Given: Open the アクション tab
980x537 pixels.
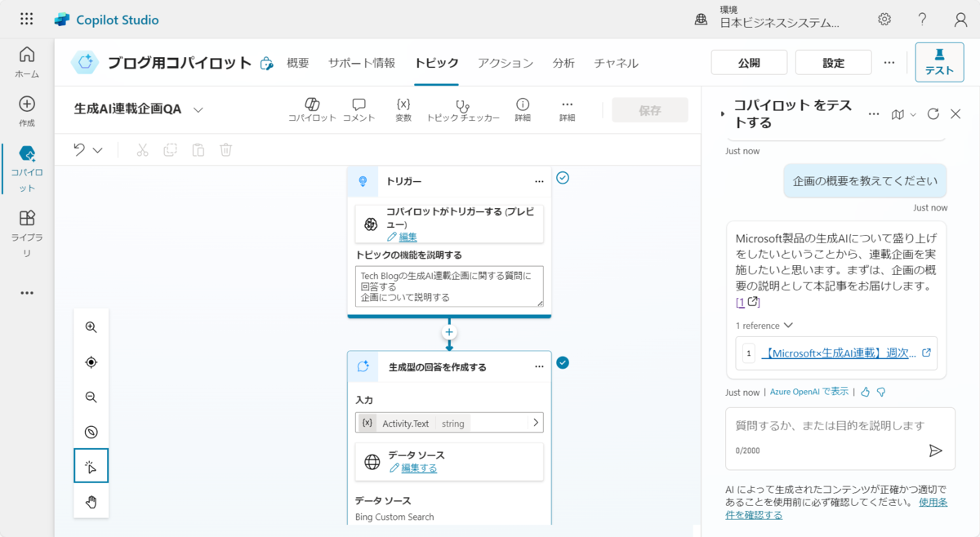Looking at the screenshot, I should 506,63.
